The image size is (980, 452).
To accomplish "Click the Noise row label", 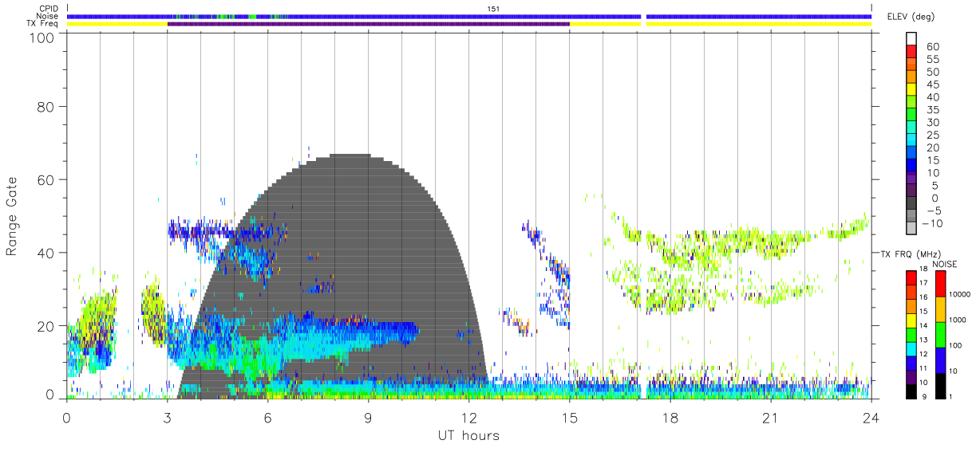I will point(47,16).
